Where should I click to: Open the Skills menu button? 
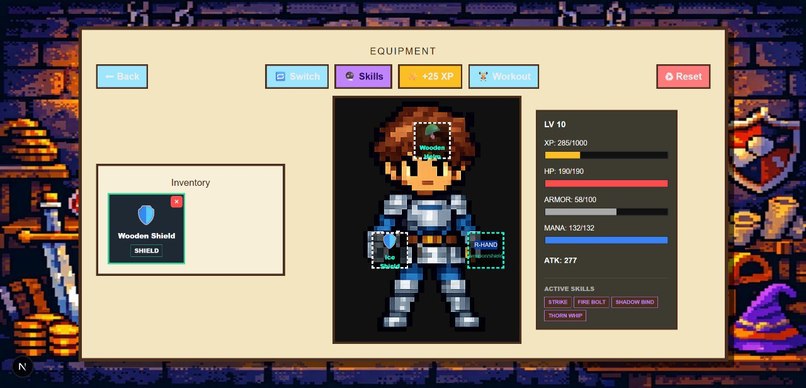[363, 77]
